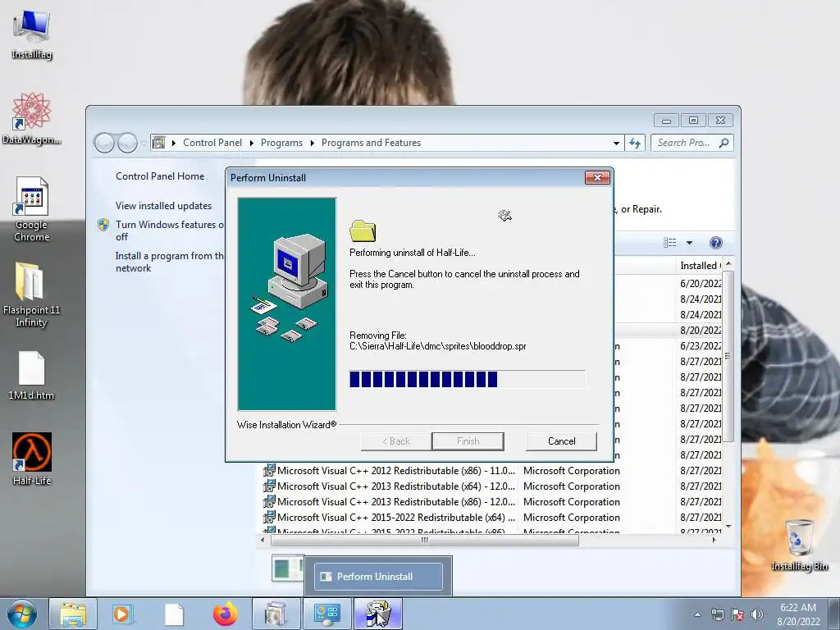Launch Windows Media Player from the taskbar
This screenshot has width=840, height=630.
tap(121, 614)
